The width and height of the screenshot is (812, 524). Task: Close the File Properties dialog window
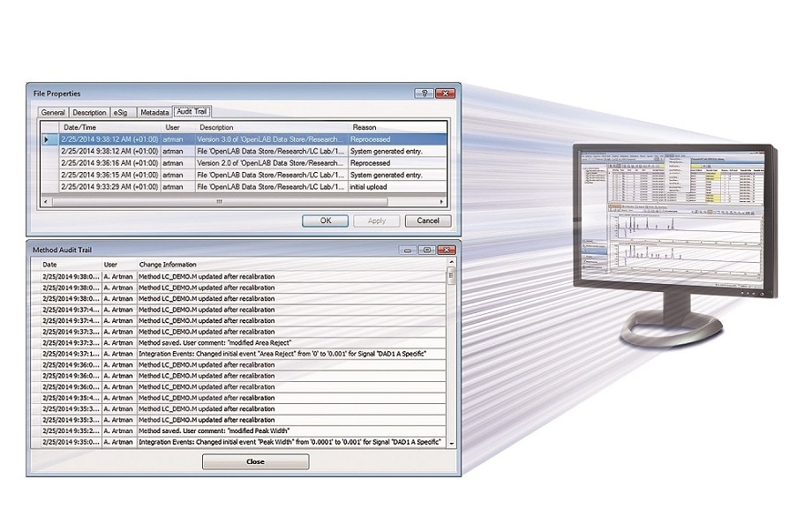pyautogui.click(x=446, y=93)
